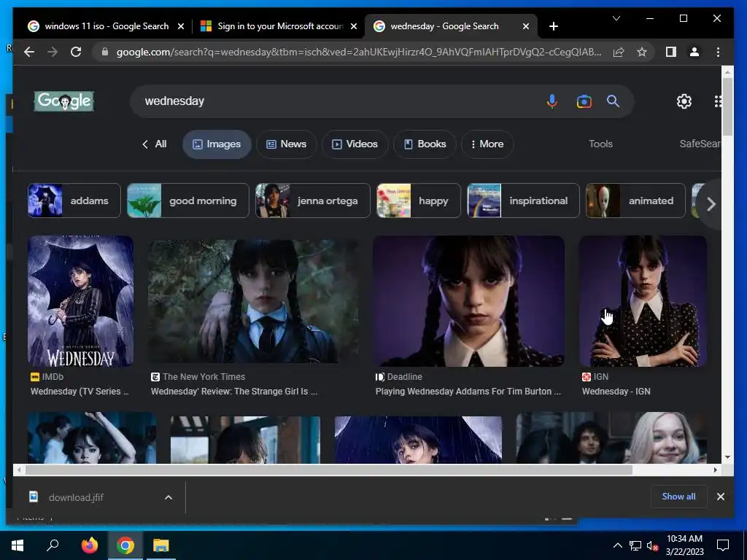Image resolution: width=747 pixels, height=560 pixels.
Task: Open the Windows Start menu
Action: (x=18, y=545)
